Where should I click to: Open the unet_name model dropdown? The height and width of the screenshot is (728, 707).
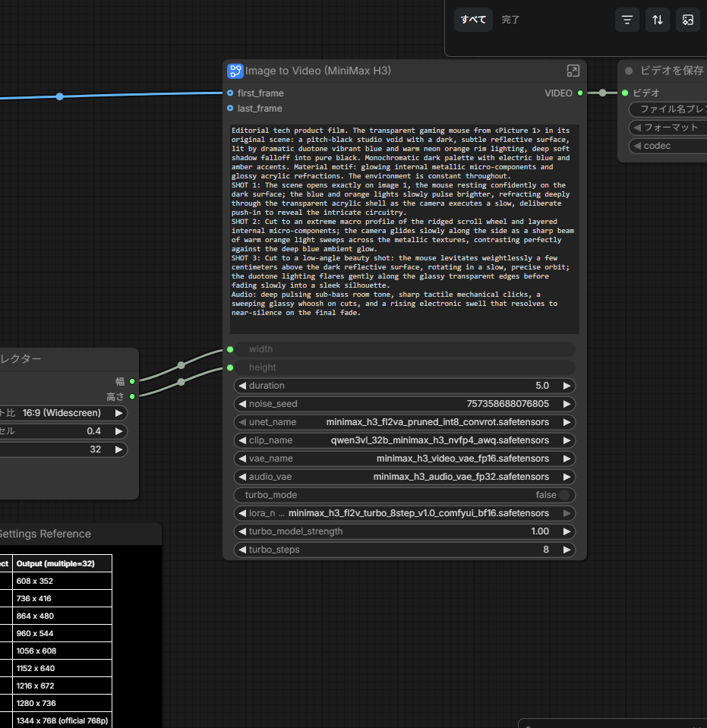(405, 423)
